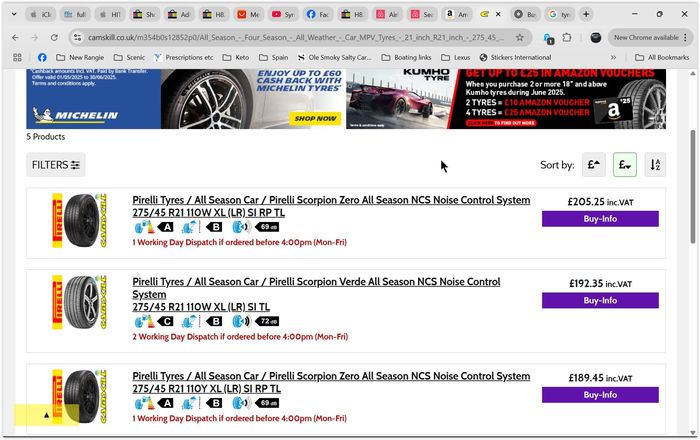700x440 pixels.
Task: Bookmark this page with the star icon
Action: 520,37
